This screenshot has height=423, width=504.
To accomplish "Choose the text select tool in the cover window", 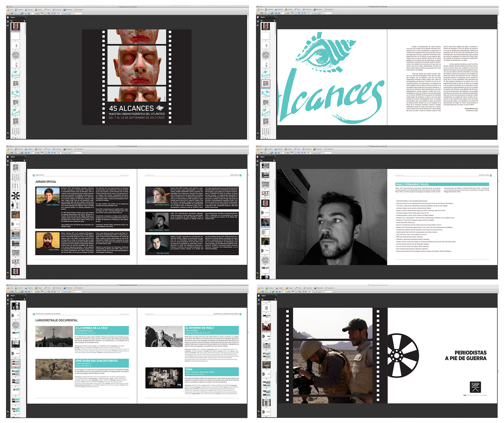I will click(x=42, y=13).
